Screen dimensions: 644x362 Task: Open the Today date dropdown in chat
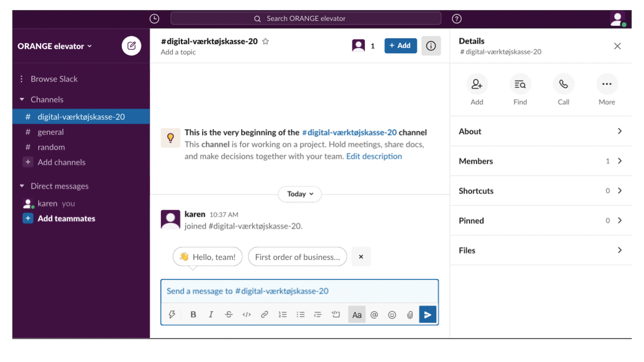(x=299, y=194)
